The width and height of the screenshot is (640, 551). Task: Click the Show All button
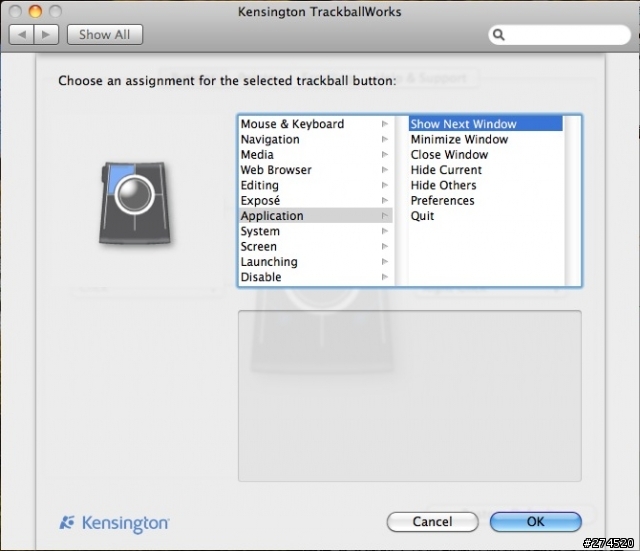click(x=105, y=35)
